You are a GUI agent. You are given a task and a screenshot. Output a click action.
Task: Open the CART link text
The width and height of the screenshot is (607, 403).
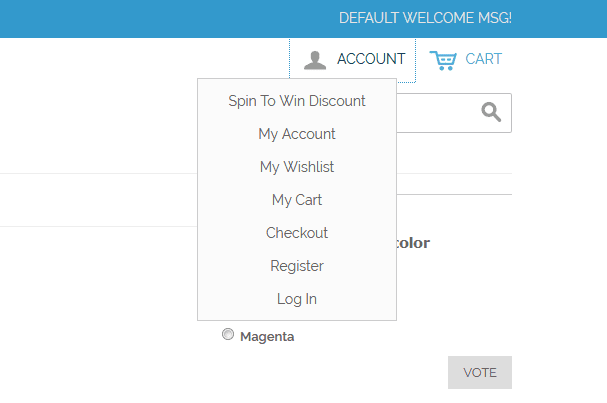[484, 59]
